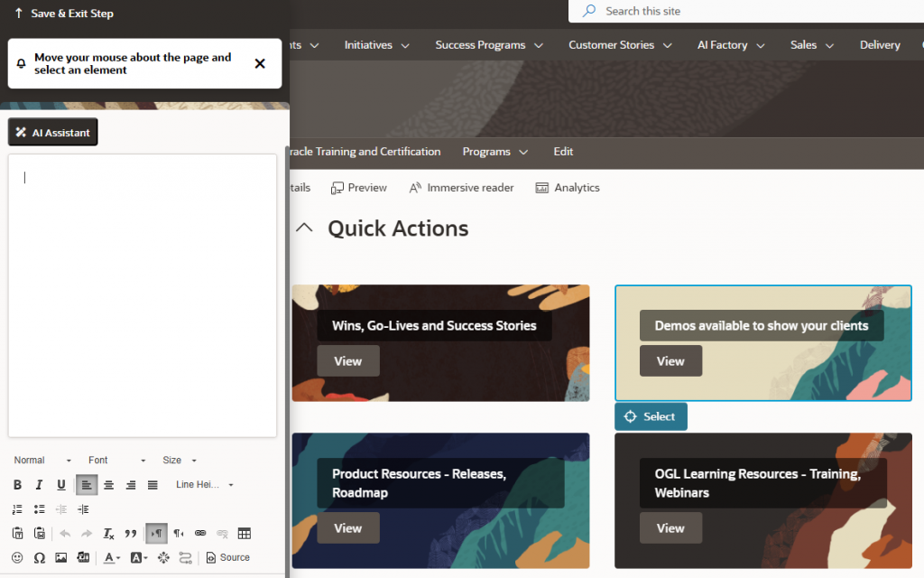Set text direction right to left

coord(179,533)
